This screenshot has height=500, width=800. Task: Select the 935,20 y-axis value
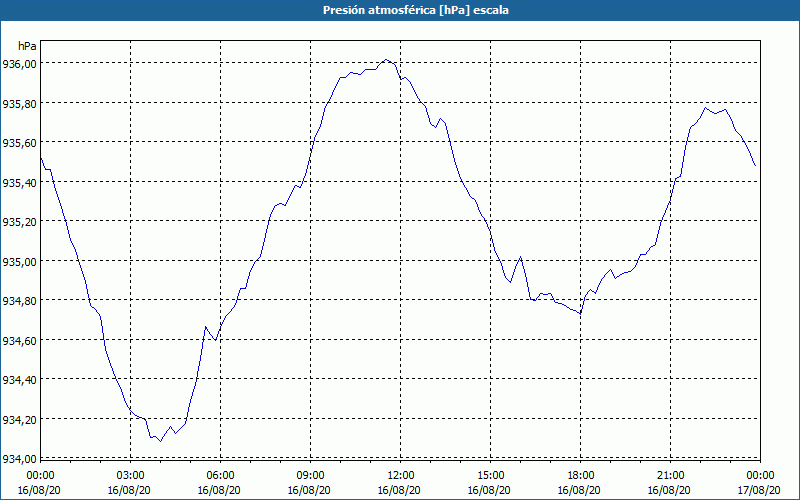(19, 221)
